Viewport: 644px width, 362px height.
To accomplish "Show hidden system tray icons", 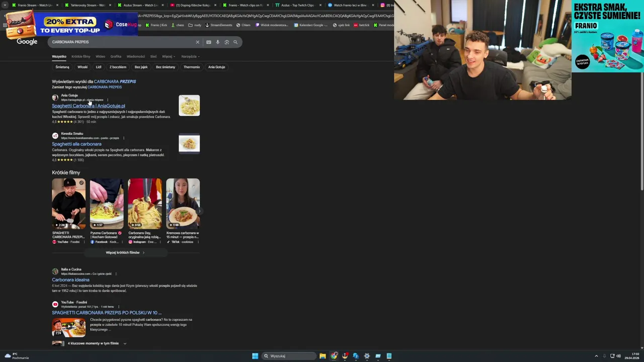I will 596,356.
